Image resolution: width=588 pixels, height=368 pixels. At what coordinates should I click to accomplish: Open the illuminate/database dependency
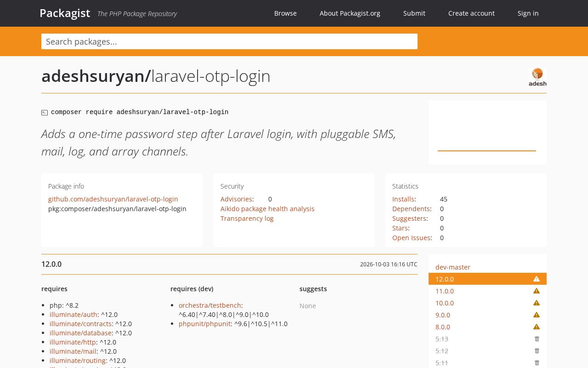80,333
